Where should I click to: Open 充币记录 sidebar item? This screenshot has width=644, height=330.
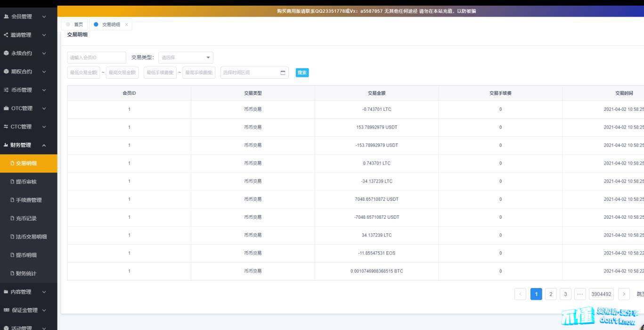point(26,218)
